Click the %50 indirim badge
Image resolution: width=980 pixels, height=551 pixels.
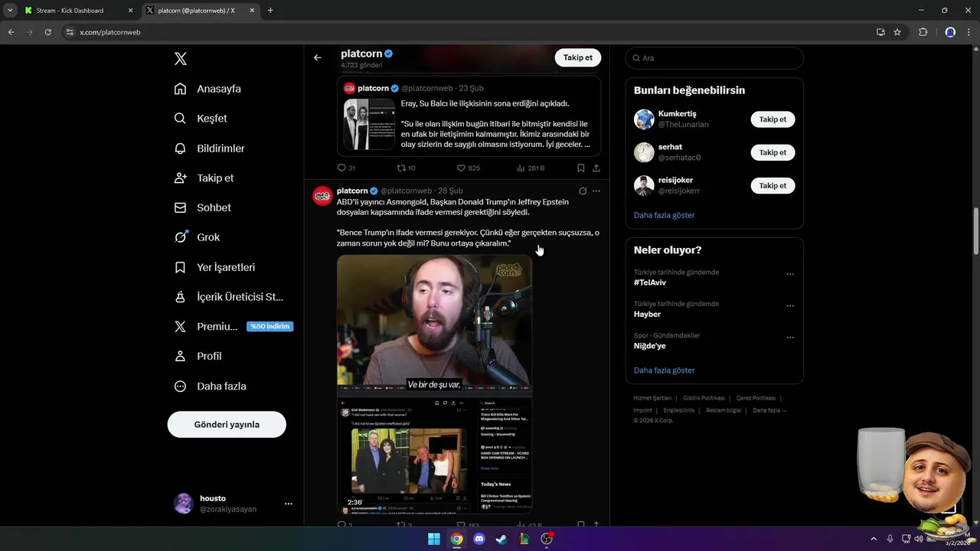pos(269,327)
